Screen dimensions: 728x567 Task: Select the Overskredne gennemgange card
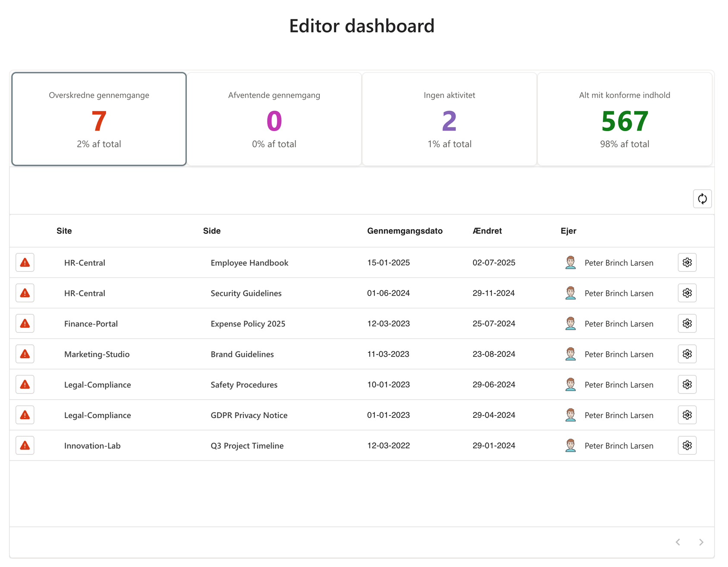tap(99, 119)
